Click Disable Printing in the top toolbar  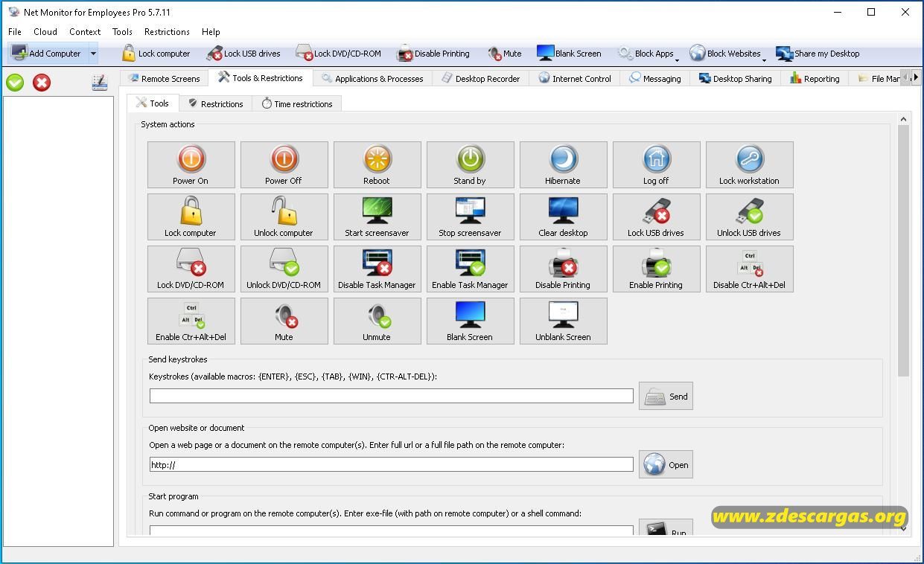(433, 54)
